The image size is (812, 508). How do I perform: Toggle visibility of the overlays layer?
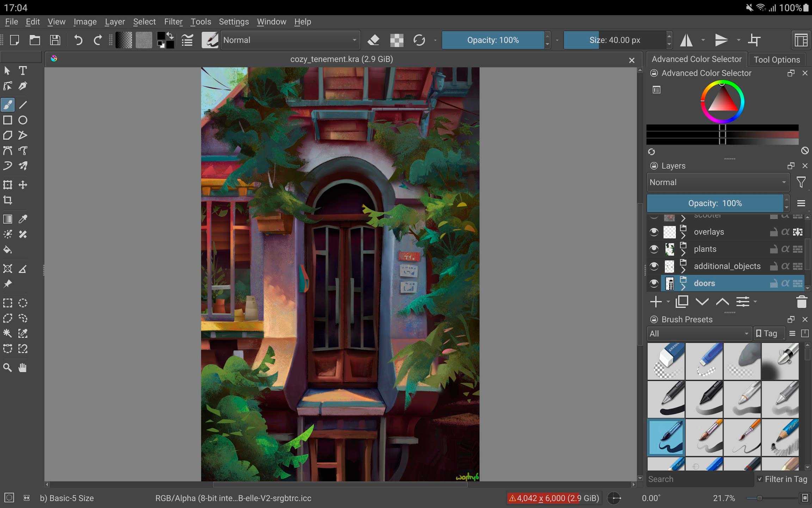pyautogui.click(x=654, y=232)
